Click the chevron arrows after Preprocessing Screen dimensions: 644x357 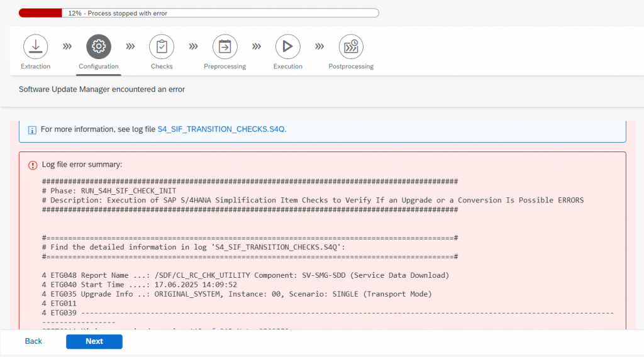(257, 47)
